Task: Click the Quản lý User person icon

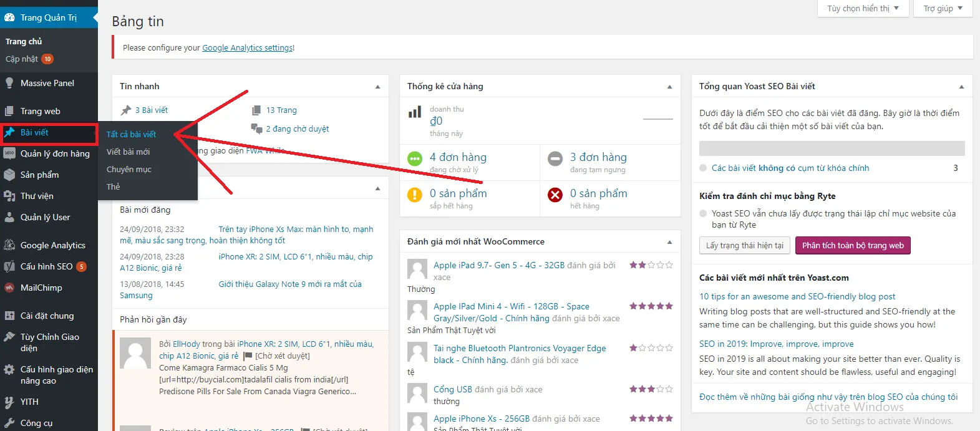Action: point(9,217)
